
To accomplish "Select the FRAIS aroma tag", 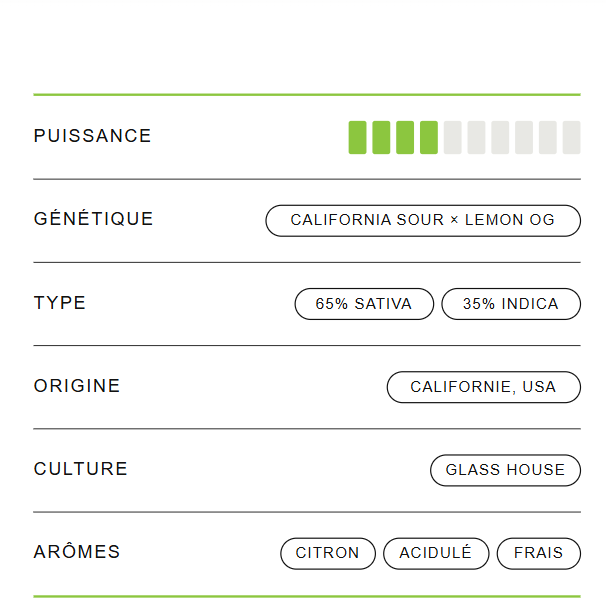I will coord(539,553).
